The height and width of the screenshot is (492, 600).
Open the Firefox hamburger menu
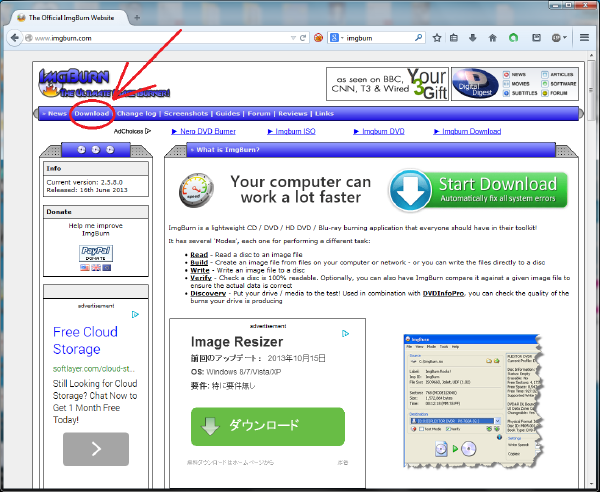click(x=584, y=38)
